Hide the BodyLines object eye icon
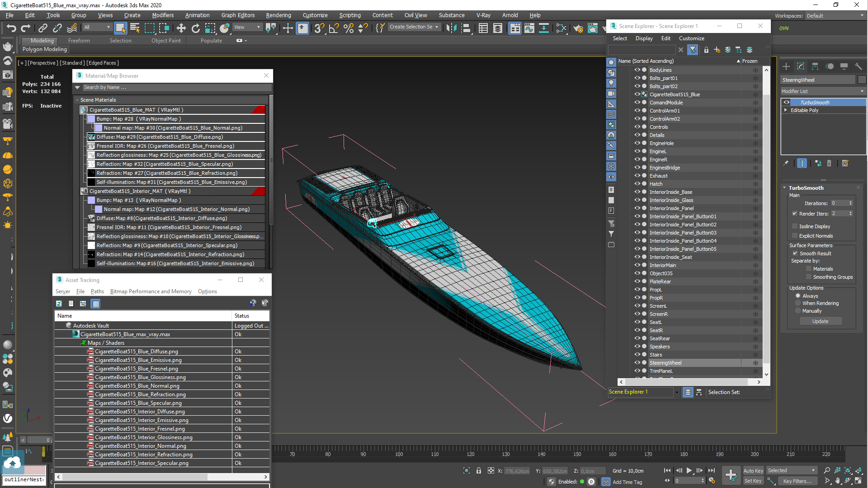 pyautogui.click(x=637, y=70)
